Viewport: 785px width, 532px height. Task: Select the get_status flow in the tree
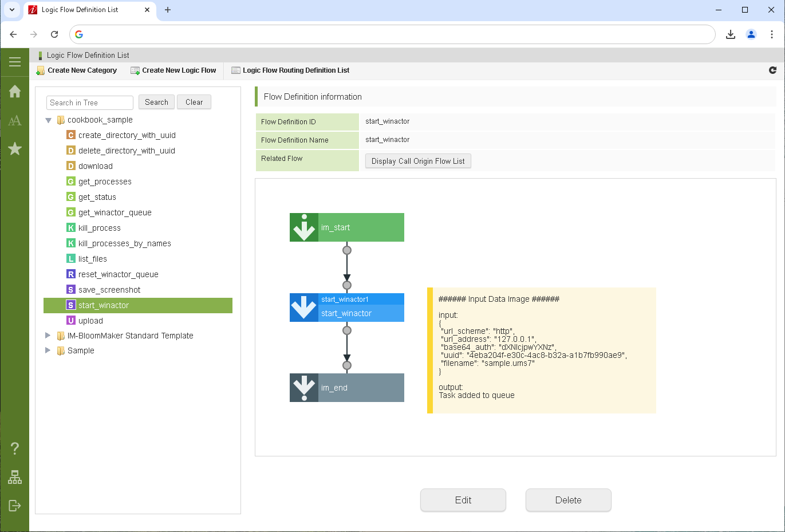[x=97, y=197]
